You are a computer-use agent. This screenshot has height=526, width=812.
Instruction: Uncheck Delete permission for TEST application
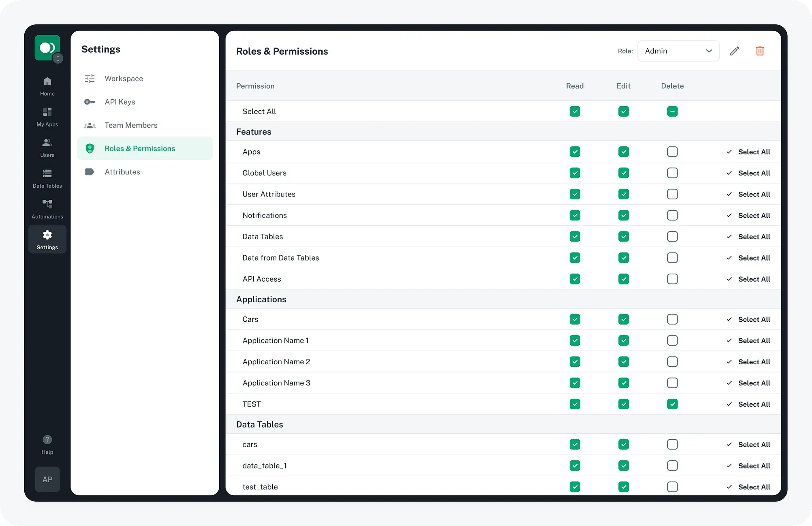[672, 404]
